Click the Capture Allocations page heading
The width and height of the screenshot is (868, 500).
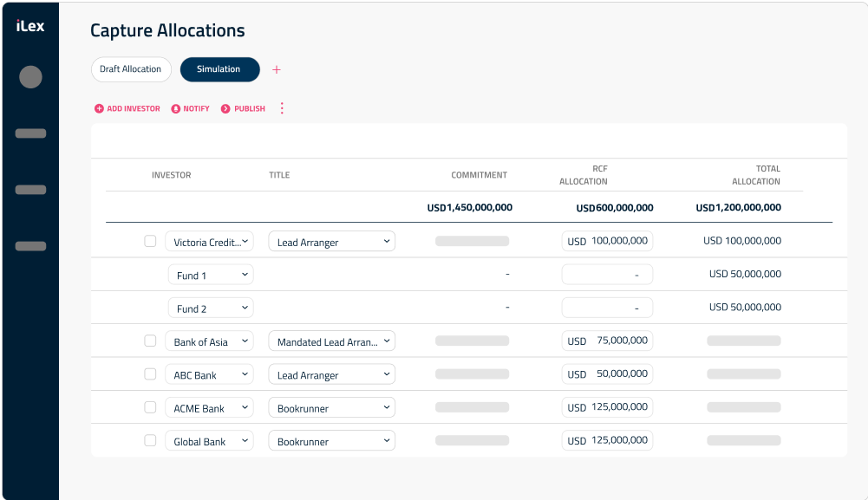167,30
